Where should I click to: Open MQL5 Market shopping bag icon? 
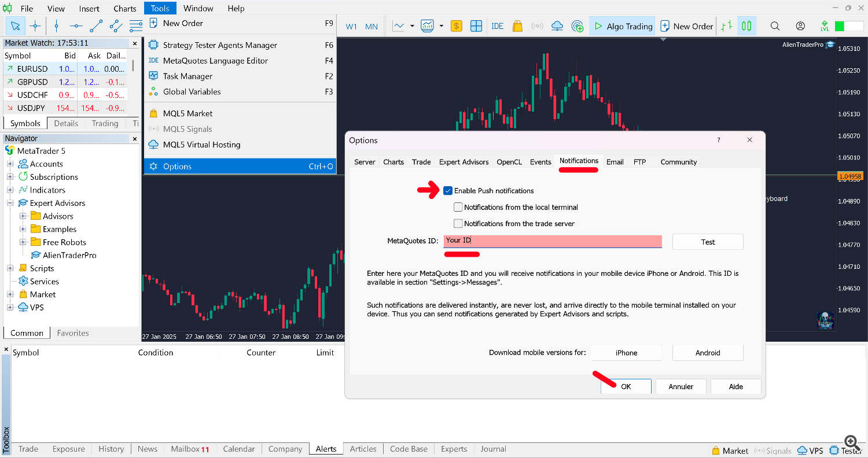517,26
